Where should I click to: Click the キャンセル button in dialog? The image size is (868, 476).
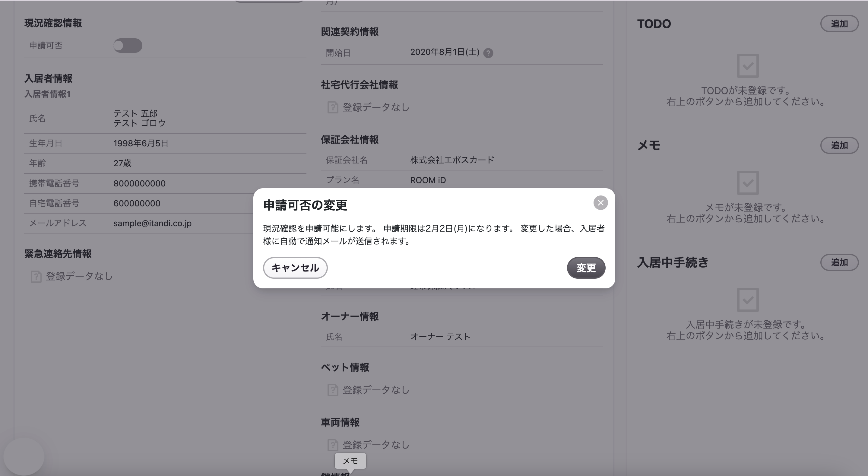click(295, 268)
